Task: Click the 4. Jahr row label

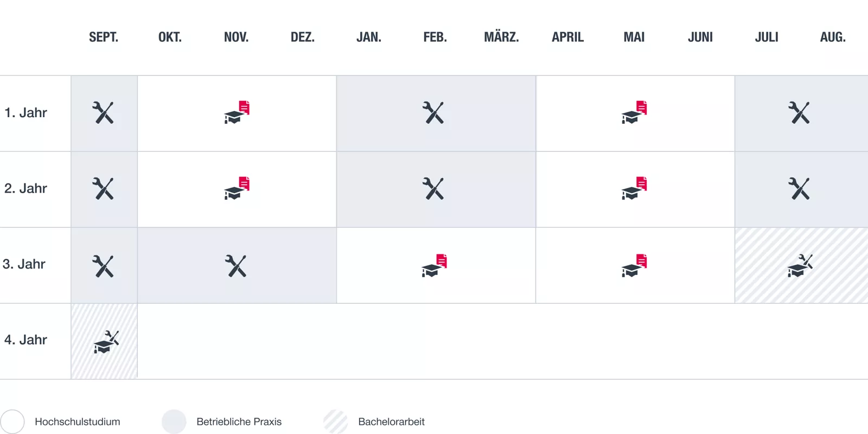Action: pyautogui.click(x=25, y=340)
